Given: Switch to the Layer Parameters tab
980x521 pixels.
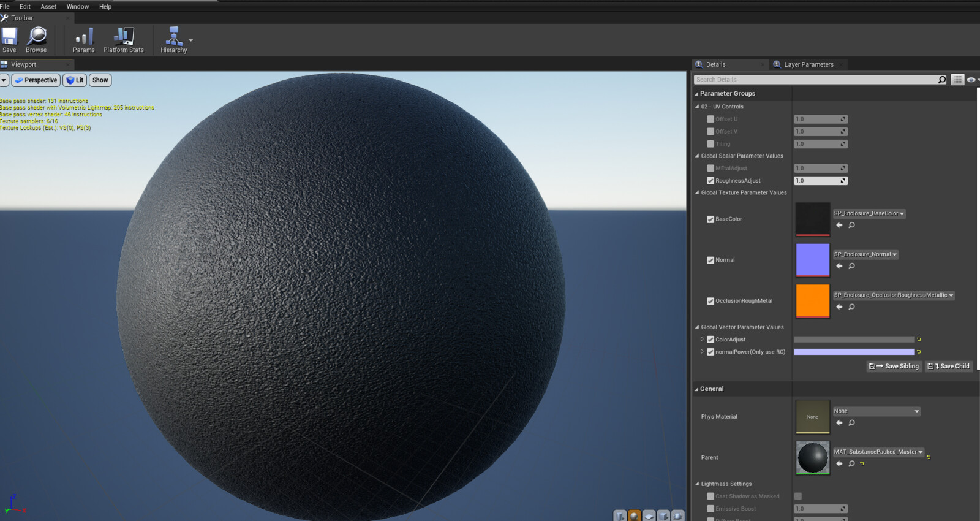Looking at the screenshot, I should [809, 64].
